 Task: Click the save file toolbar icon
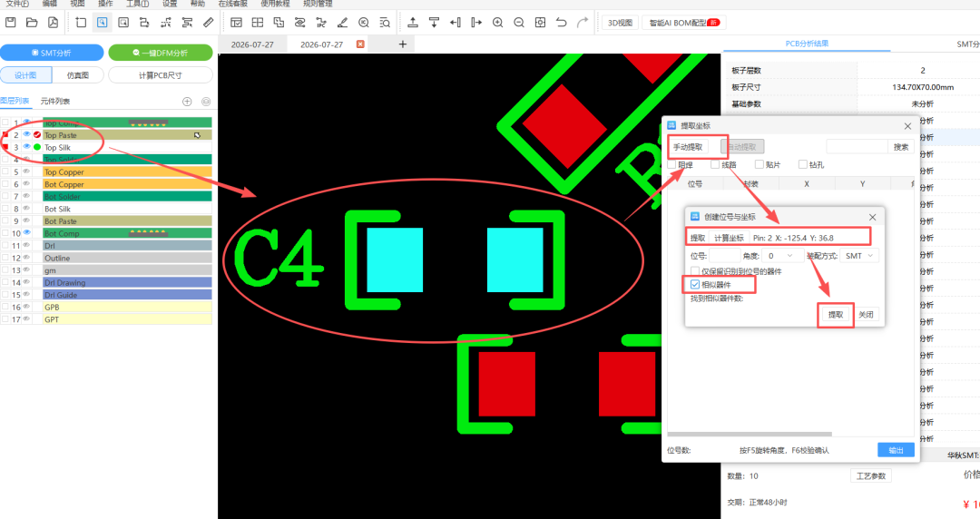coord(10,23)
